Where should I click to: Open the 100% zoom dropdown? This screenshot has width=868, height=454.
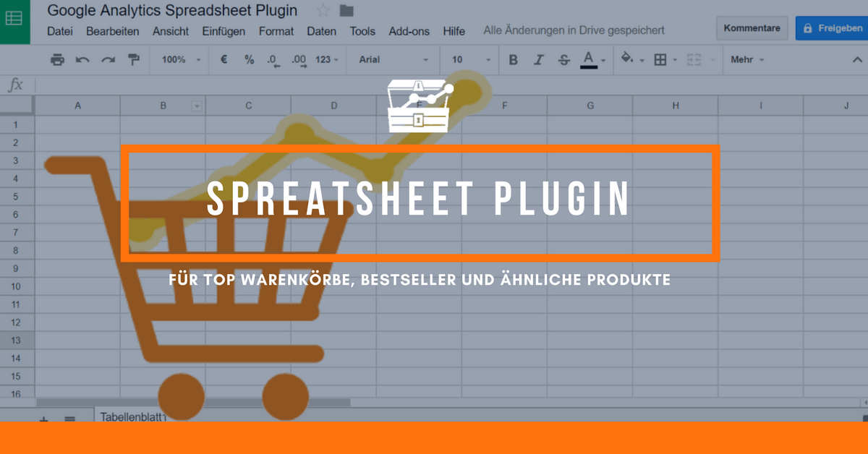pos(181,60)
